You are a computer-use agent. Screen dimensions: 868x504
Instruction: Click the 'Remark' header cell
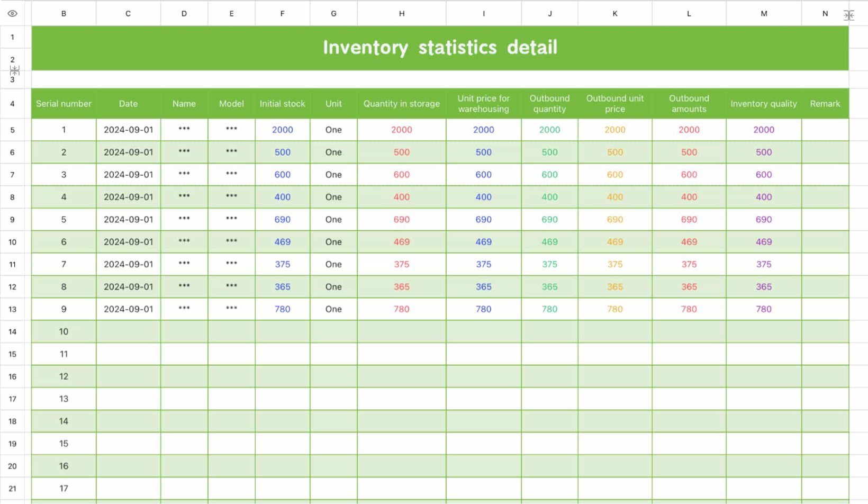click(825, 104)
